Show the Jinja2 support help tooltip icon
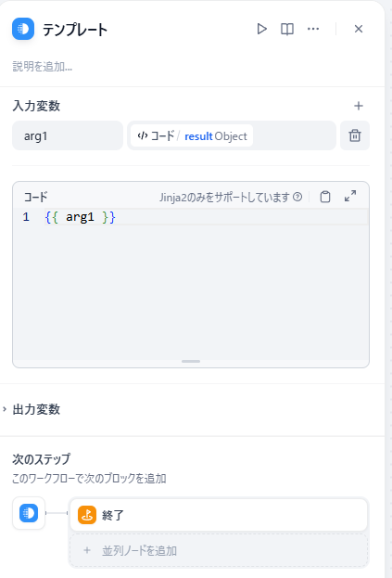The image size is (392, 578). point(297,197)
